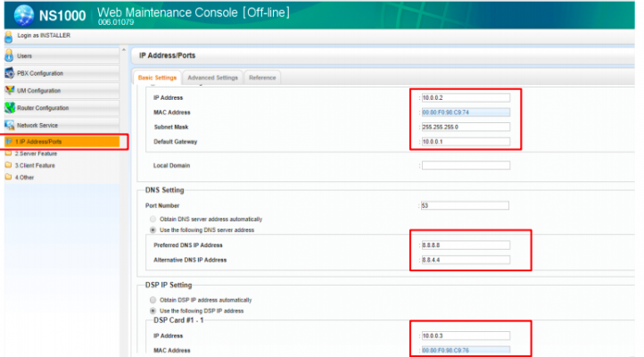
Task: Click the Basic Settings tab
Action: coord(157,78)
